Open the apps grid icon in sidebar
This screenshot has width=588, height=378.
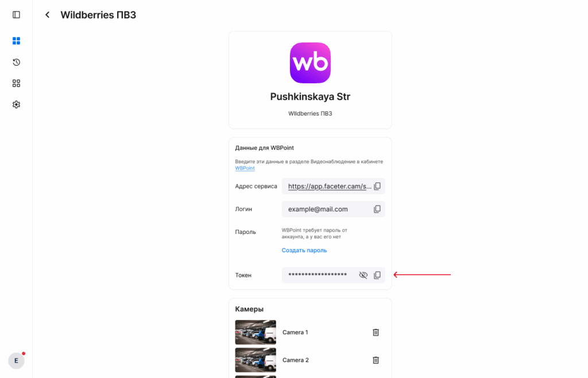16,83
